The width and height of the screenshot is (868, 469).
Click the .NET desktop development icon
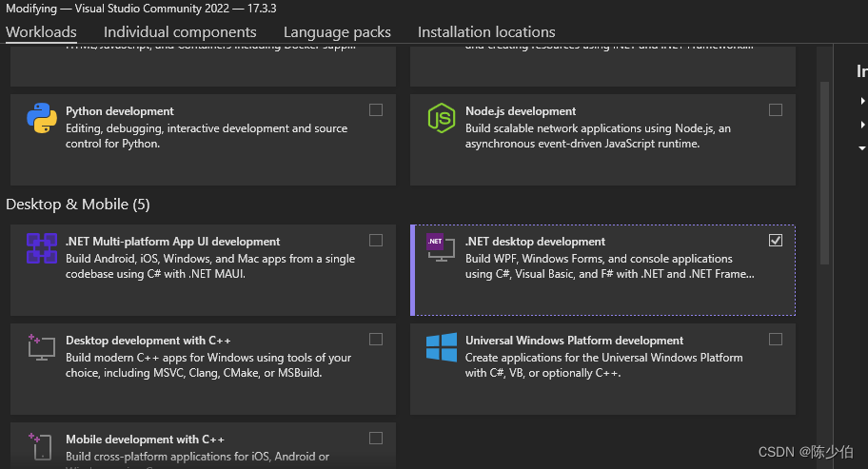(x=441, y=247)
